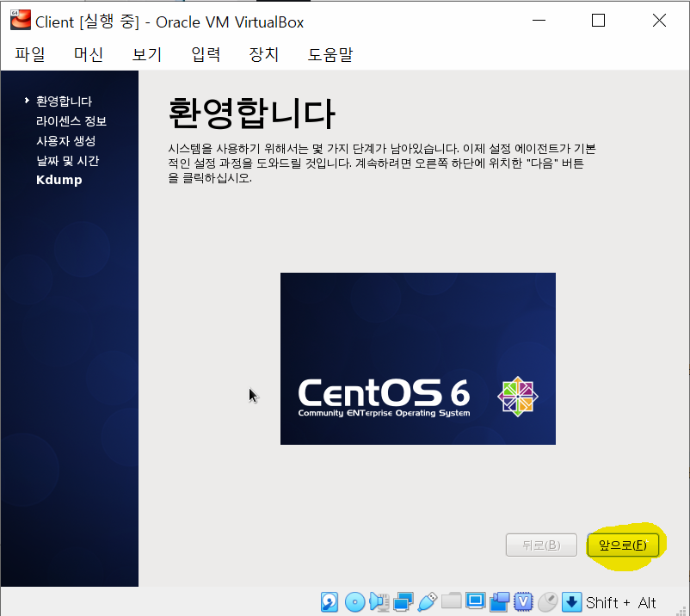This screenshot has width=690, height=616.
Task: Click the CentOS 6 banner image
Action: pyautogui.click(x=417, y=359)
